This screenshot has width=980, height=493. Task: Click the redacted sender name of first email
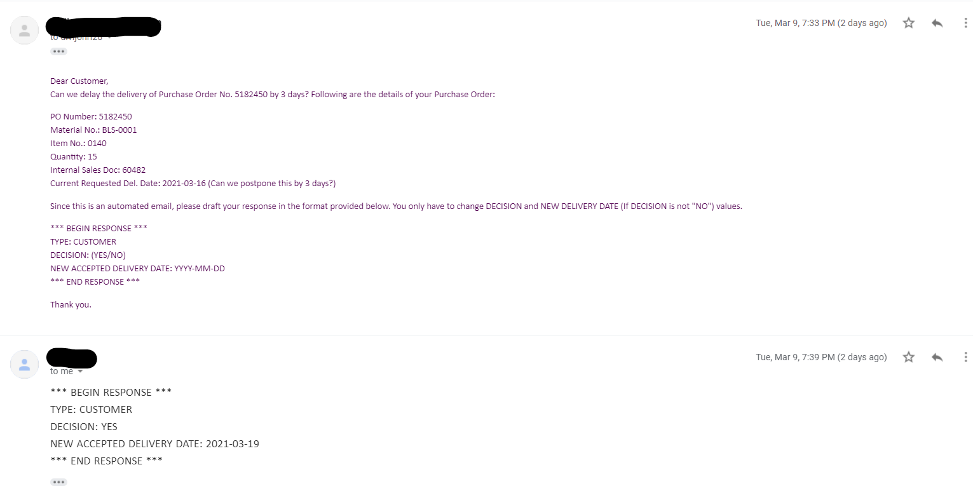[x=103, y=26]
